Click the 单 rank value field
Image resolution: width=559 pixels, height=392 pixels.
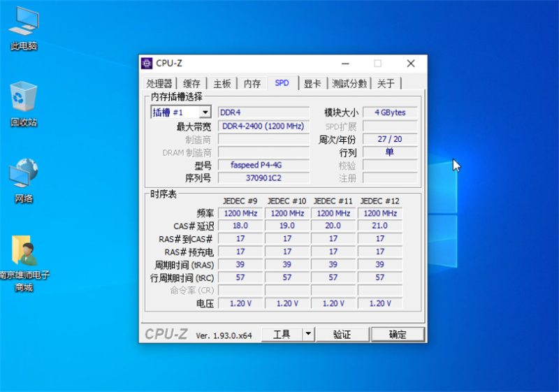(390, 152)
